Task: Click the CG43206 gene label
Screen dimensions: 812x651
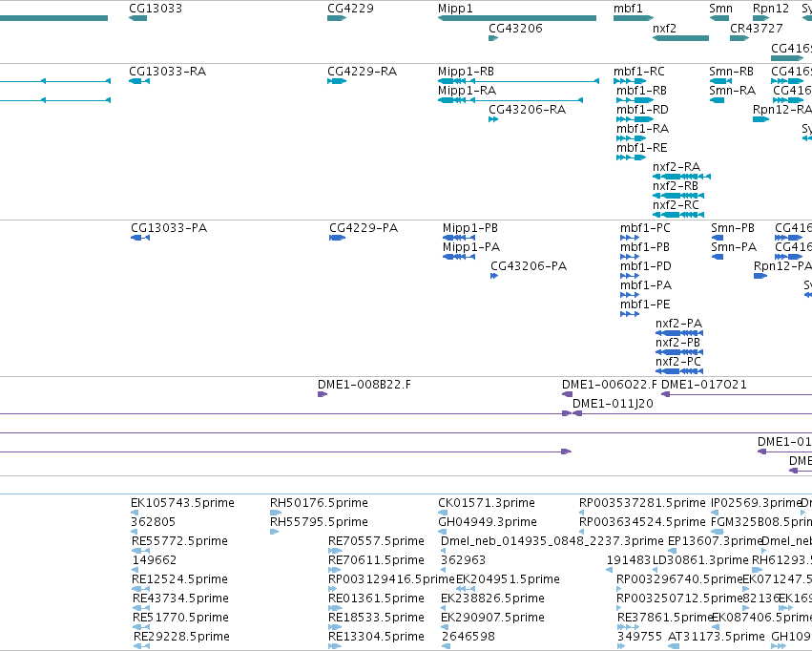Action: click(515, 28)
